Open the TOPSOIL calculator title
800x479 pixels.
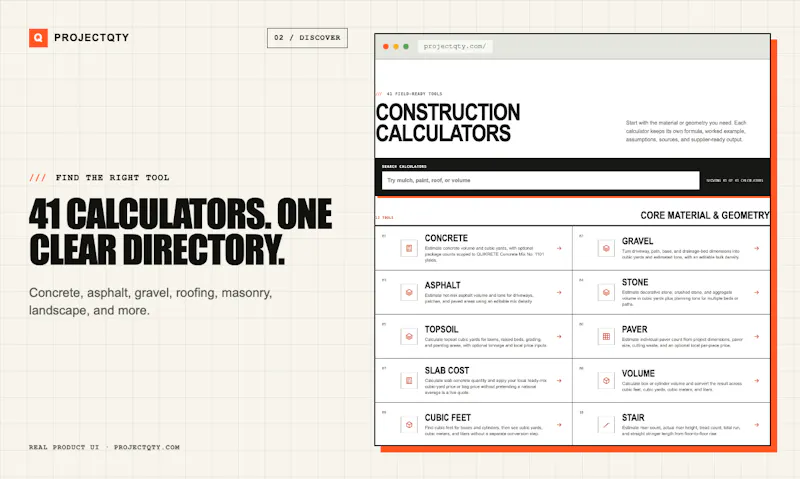(x=441, y=330)
